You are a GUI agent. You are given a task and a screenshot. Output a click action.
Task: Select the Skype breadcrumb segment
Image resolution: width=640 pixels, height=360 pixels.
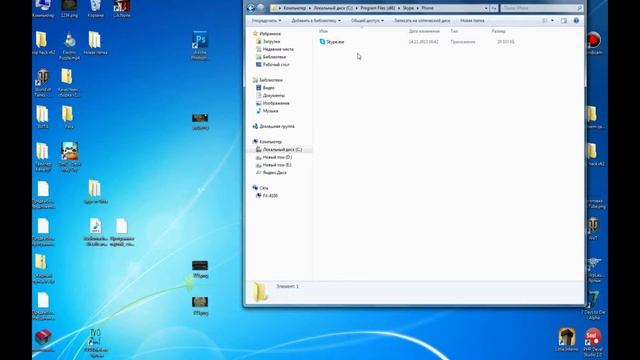[x=408, y=8]
